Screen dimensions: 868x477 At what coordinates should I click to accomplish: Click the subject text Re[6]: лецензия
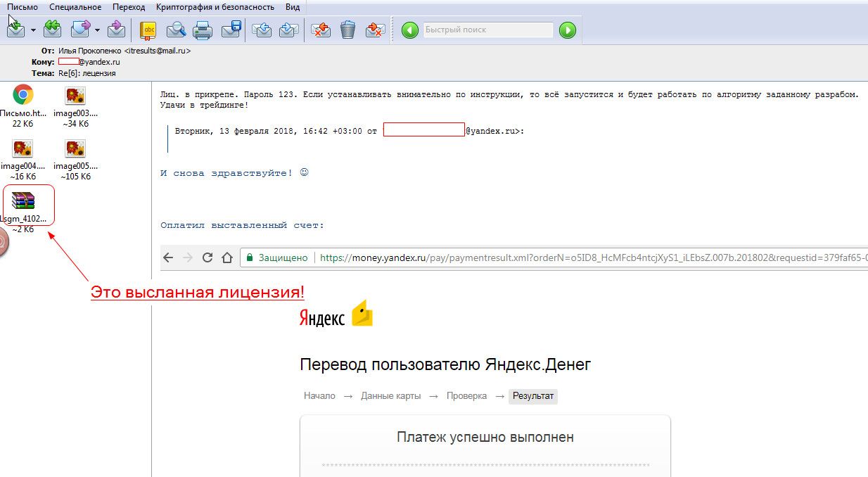87,73
